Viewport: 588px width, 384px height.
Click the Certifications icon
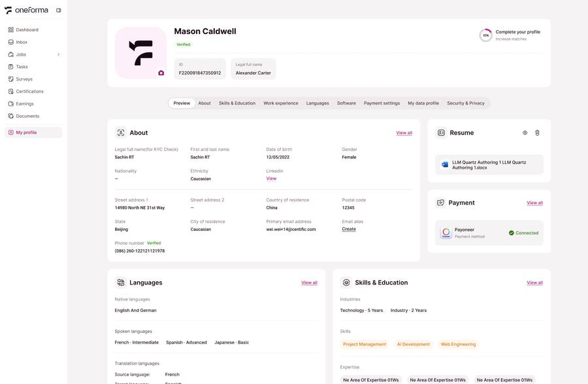pos(11,91)
